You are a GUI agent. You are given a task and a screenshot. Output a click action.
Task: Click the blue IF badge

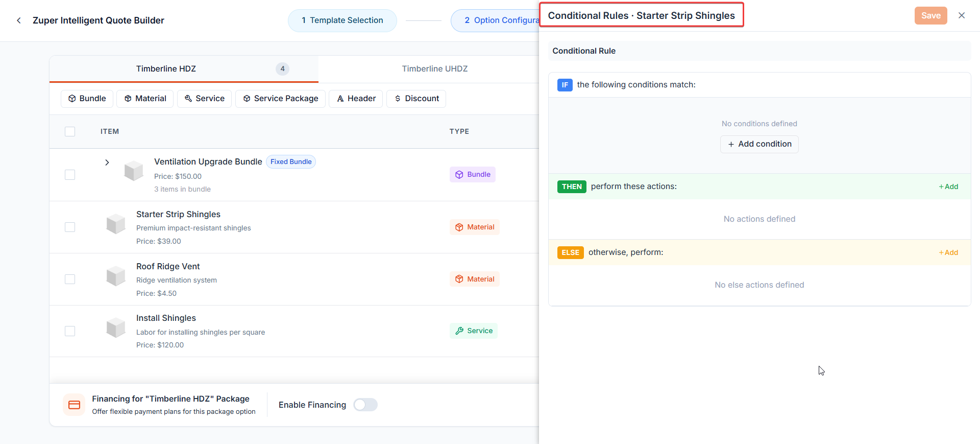[565, 85]
